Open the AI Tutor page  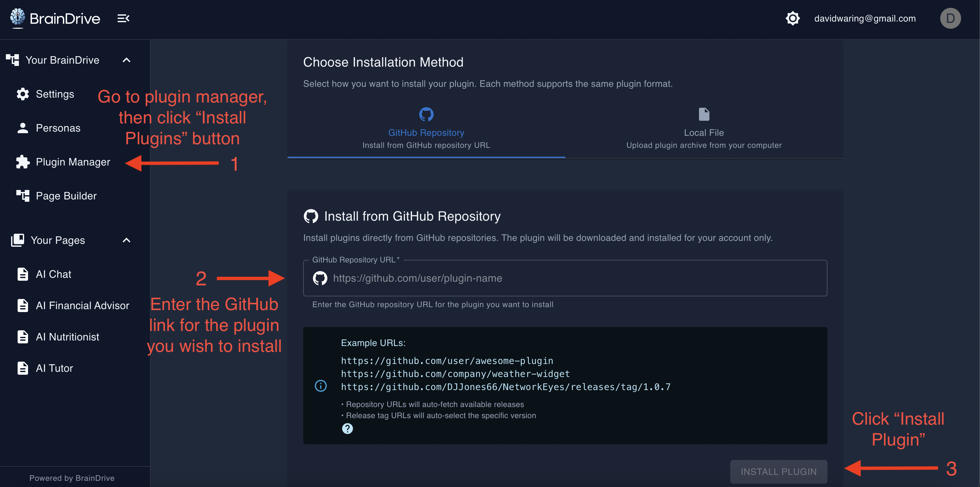54,368
